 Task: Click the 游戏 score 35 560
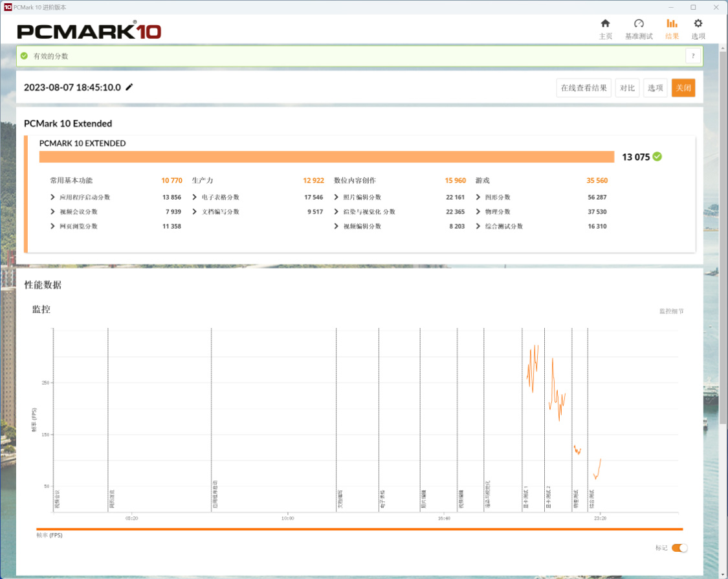[597, 180]
